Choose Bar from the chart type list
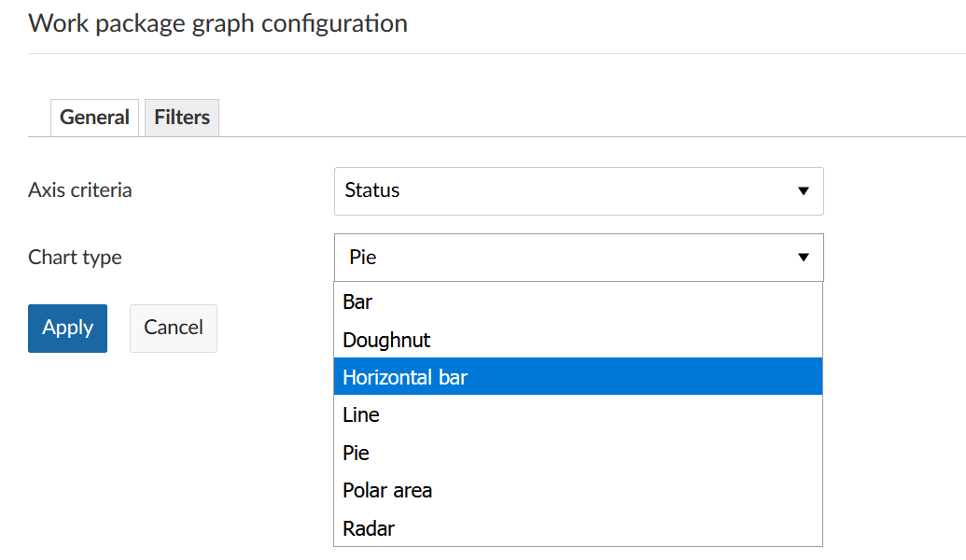 (x=357, y=302)
